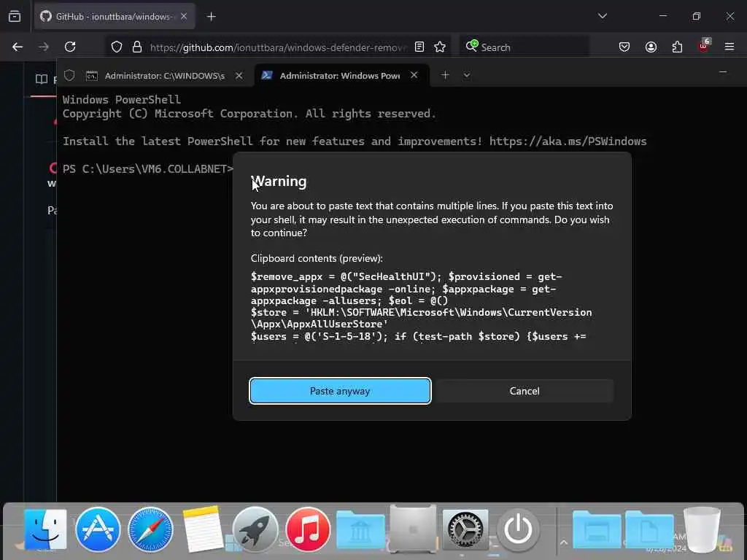The height and width of the screenshot is (560, 747).
Task: Bookmark this page with star
Action: click(440, 47)
